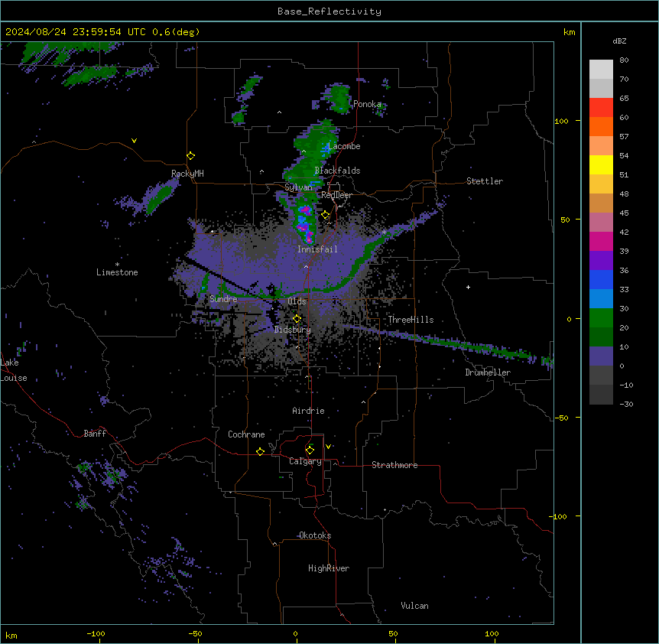
Task: Click the Airdrie city label
Action: (x=308, y=411)
